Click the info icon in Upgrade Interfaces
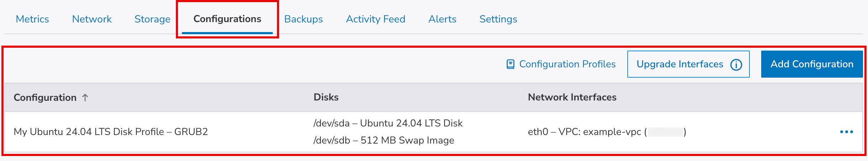Screen dimensions: 868x161 pos(736,64)
